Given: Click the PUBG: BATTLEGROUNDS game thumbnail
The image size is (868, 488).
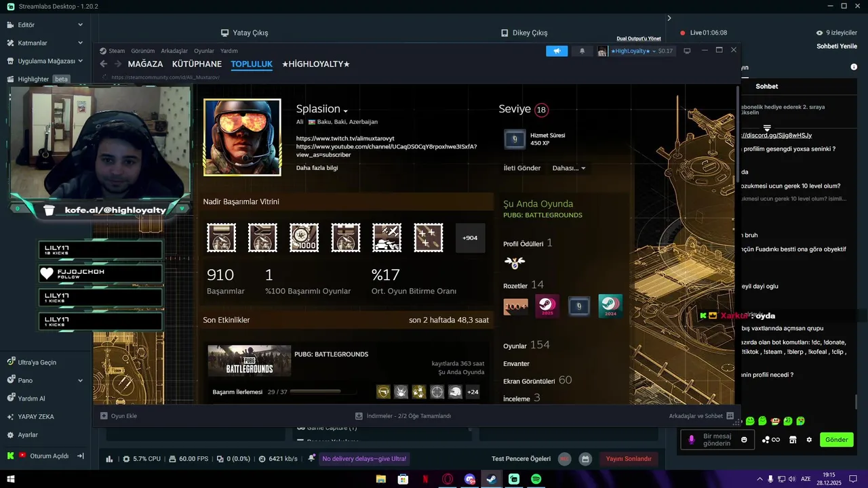Looking at the screenshot, I should pyautogui.click(x=250, y=361).
